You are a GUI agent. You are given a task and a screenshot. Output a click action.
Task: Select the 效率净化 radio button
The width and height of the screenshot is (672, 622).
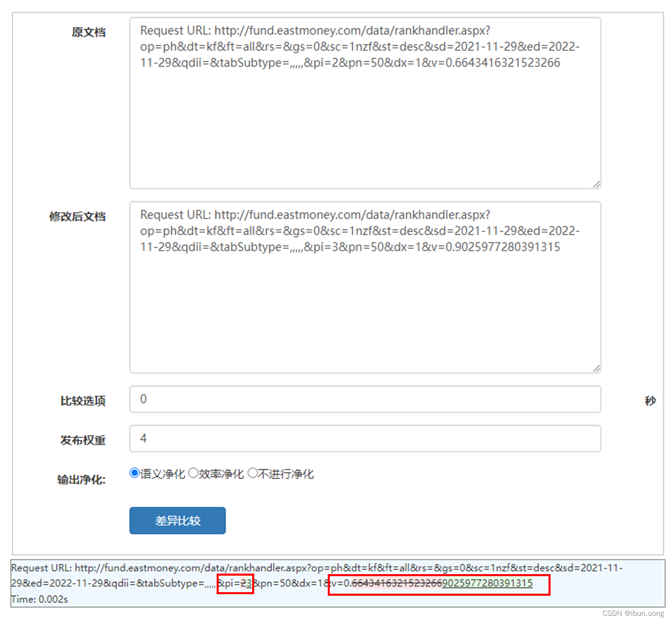[193, 473]
